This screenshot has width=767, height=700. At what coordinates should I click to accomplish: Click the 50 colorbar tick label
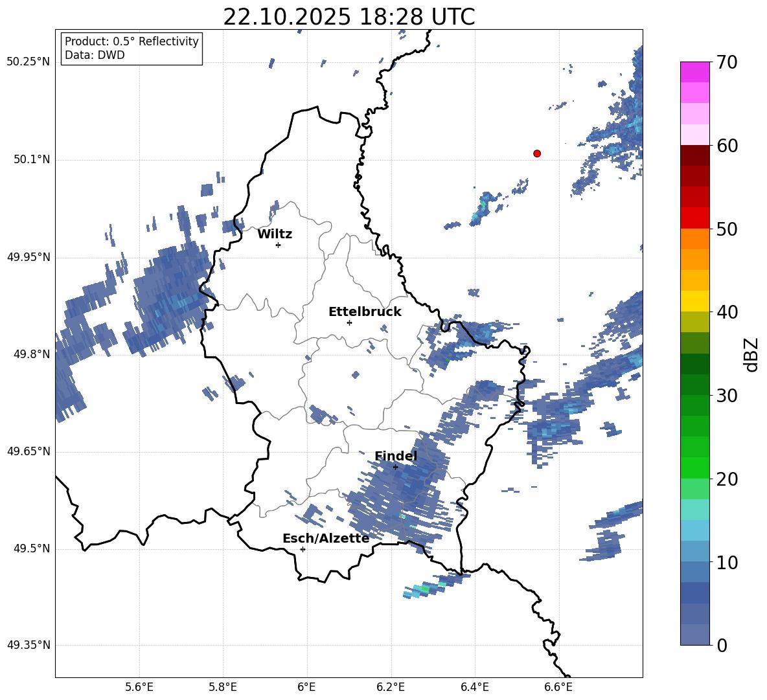pos(727,229)
